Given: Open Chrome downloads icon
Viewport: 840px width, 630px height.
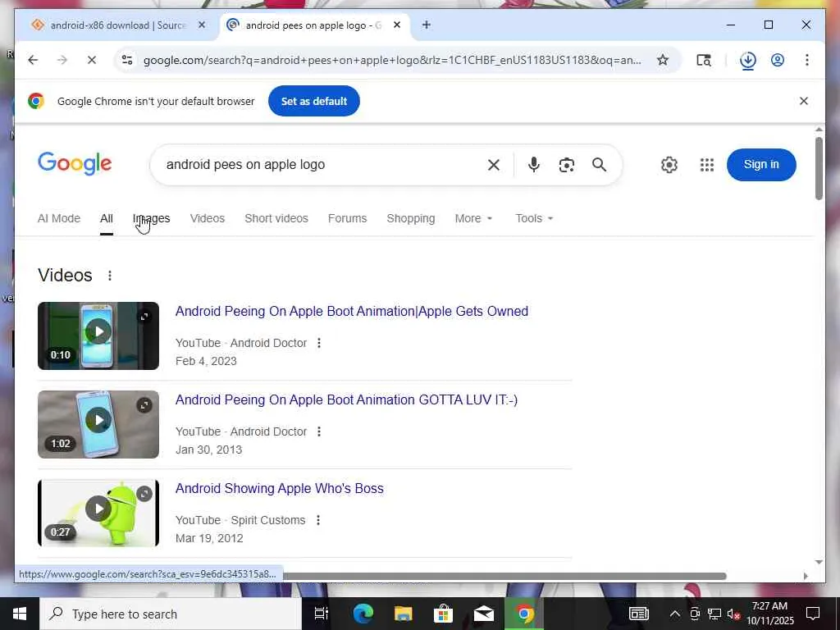Looking at the screenshot, I should [x=748, y=60].
